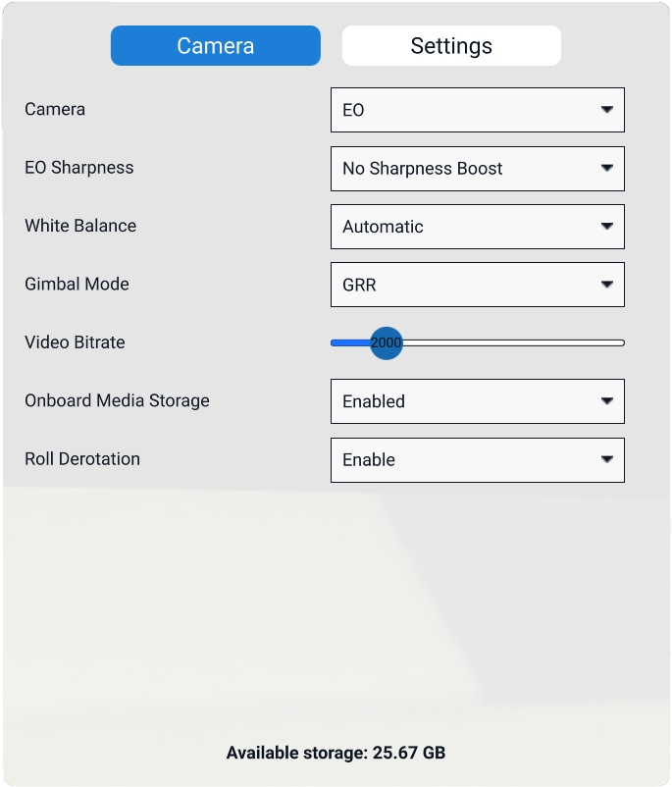672x787 pixels.
Task: Switch to the Settings tab
Action: [451, 46]
